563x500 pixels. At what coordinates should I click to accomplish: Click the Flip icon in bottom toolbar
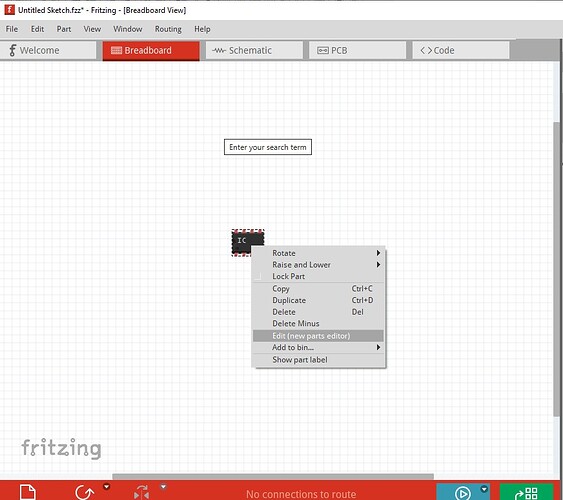tap(142, 492)
